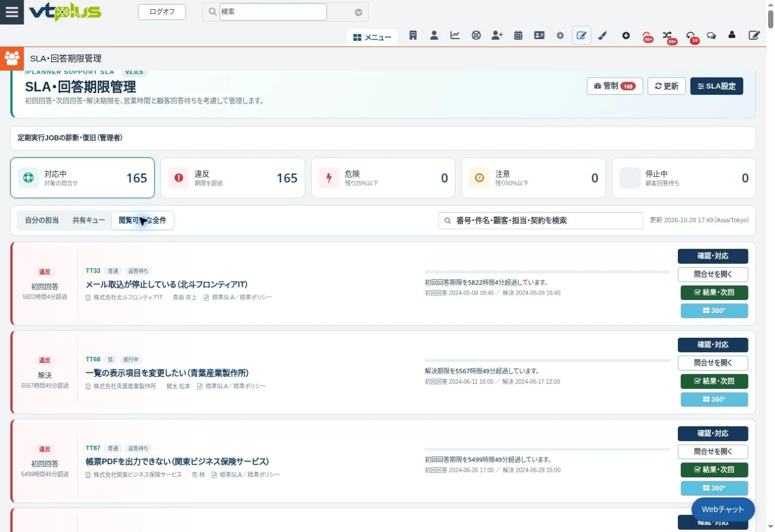This screenshot has width=775, height=532.
Task: Click the ログオフ button
Action: click(162, 12)
